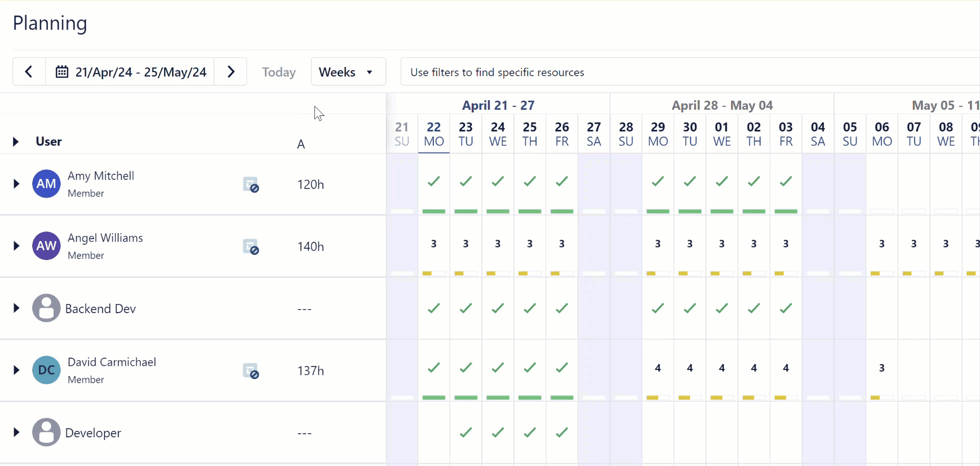
Task: Click the blocked-schedule icon beside Amy Mitchell
Action: pyautogui.click(x=251, y=184)
